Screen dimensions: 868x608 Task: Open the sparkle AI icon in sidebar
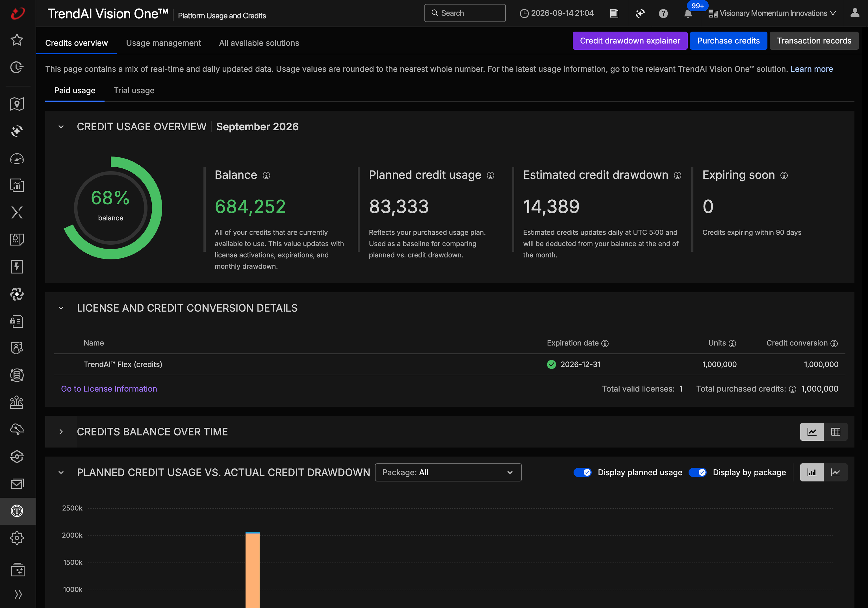pyautogui.click(x=17, y=131)
